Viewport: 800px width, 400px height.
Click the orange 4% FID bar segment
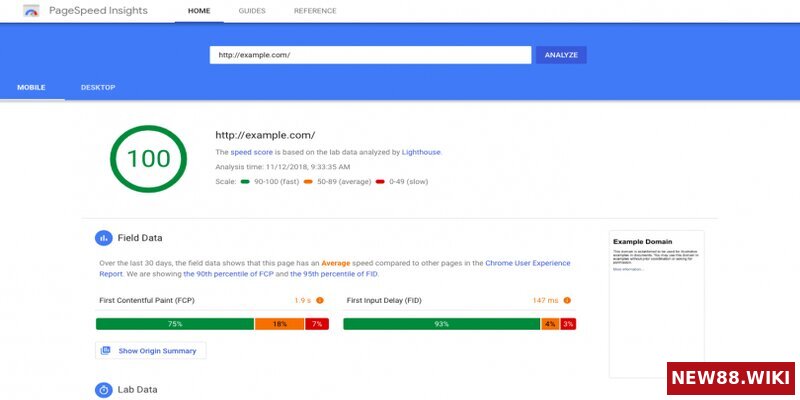click(550, 324)
